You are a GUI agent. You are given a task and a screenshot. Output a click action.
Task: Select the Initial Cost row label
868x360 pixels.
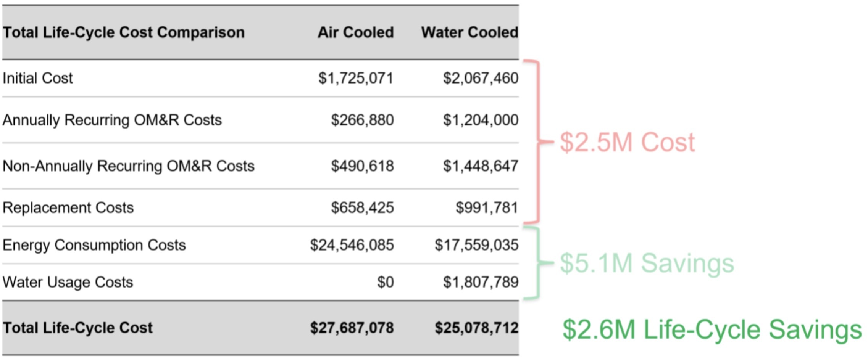(37, 78)
